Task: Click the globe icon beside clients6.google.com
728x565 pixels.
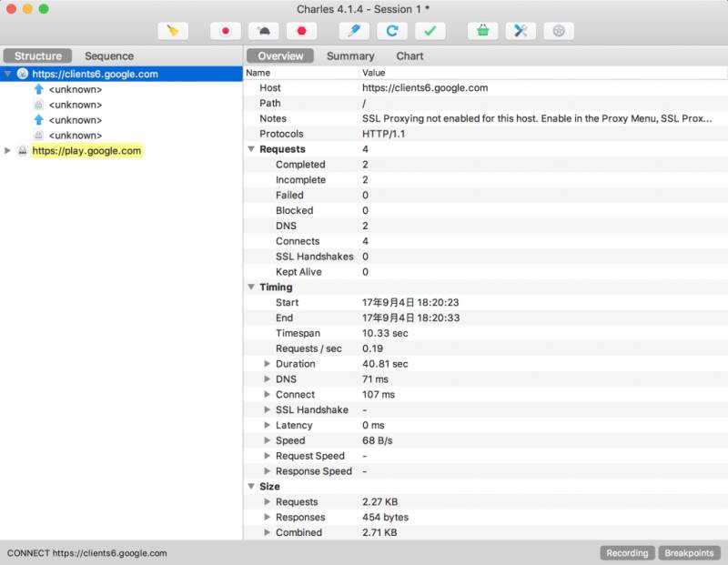Action: (x=22, y=74)
